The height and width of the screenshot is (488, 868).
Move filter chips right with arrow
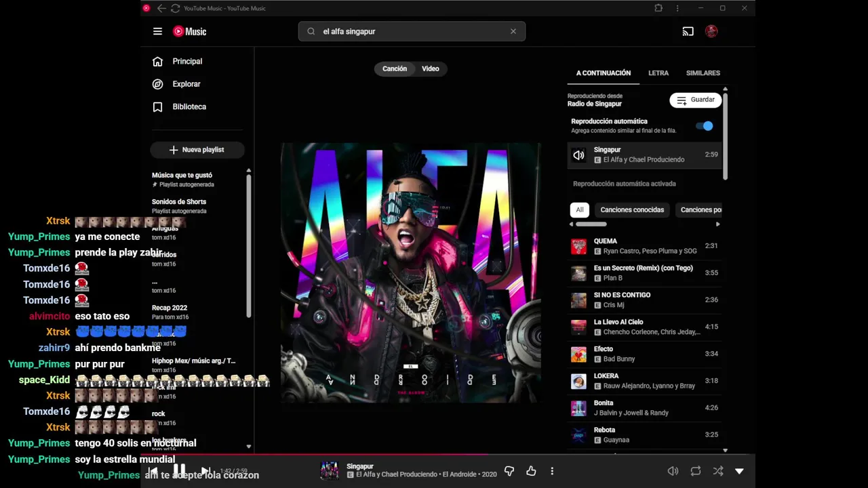click(x=717, y=224)
